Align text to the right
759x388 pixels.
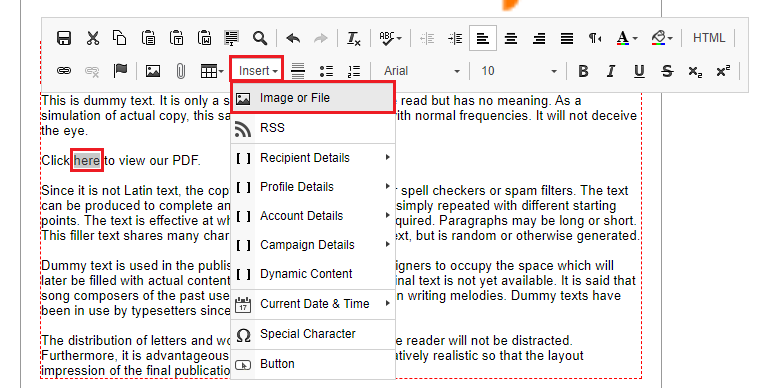click(539, 38)
